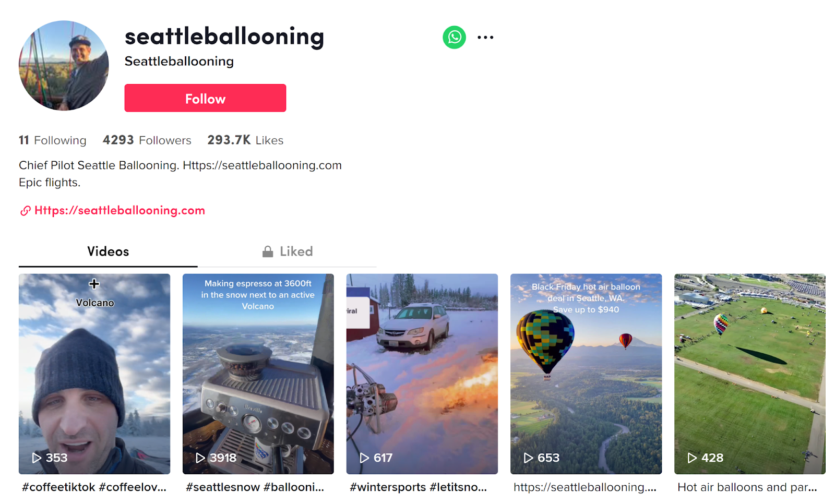
Task: Click the play icon beside 653 views
Action: (528, 458)
